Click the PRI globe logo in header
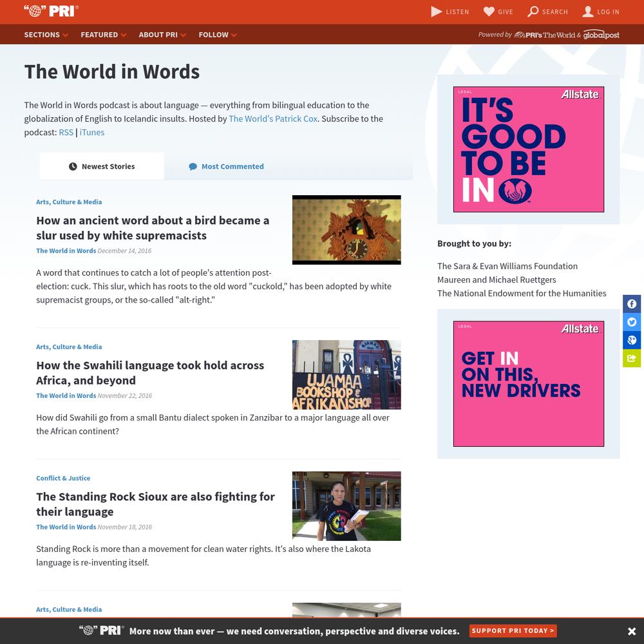This screenshot has width=644, height=644. (x=52, y=11)
